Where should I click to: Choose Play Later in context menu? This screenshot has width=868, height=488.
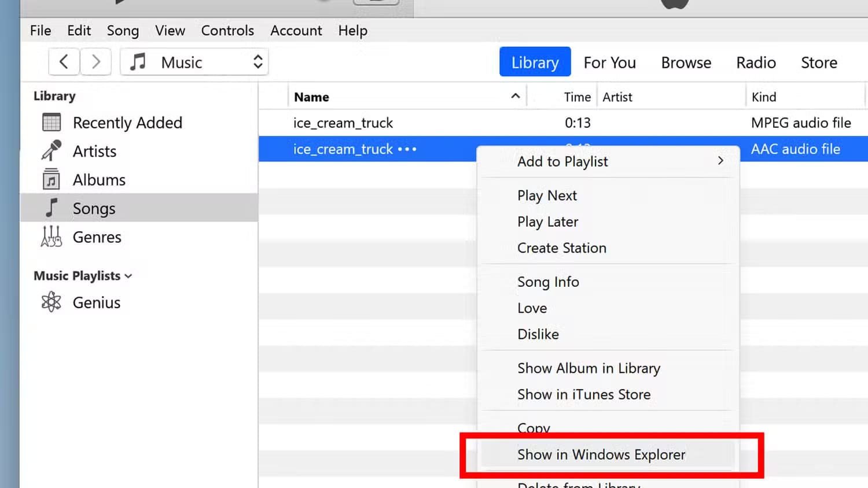(x=608, y=222)
